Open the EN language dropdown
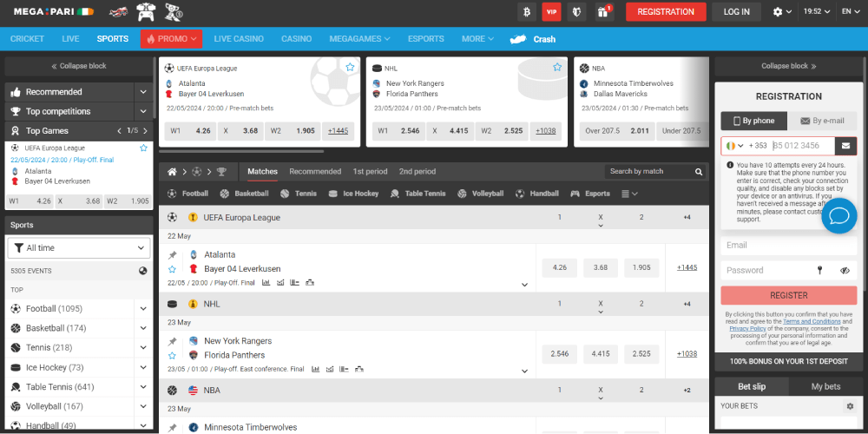 click(x=850, y=11)
